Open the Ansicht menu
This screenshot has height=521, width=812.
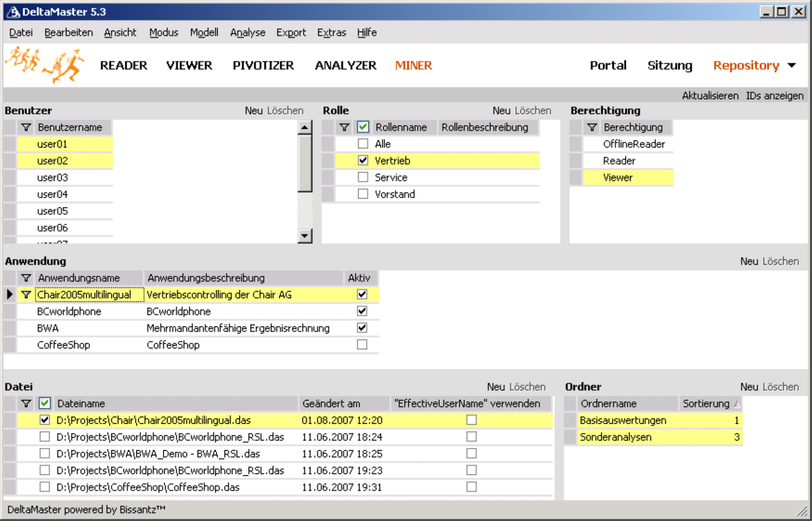point(120,32)
